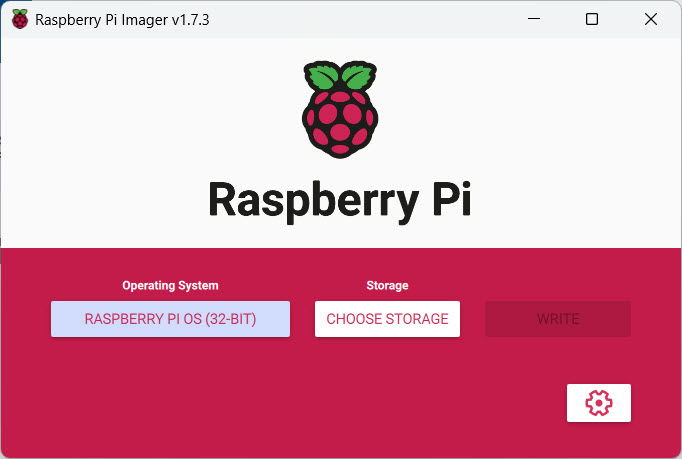The width and height of the screenshot is (682, 459).
Task: Click the large Raspberry Pi logo image
Action: coord(340,109)
